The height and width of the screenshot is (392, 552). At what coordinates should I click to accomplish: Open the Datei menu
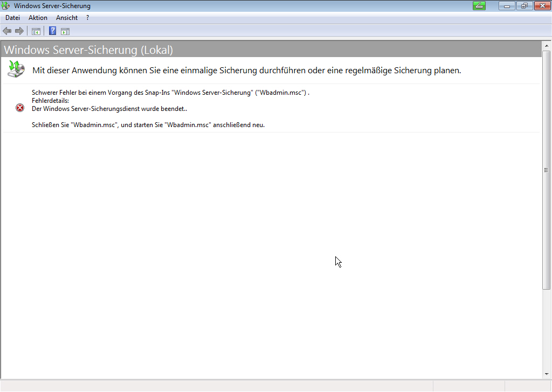tap(13, 18)
